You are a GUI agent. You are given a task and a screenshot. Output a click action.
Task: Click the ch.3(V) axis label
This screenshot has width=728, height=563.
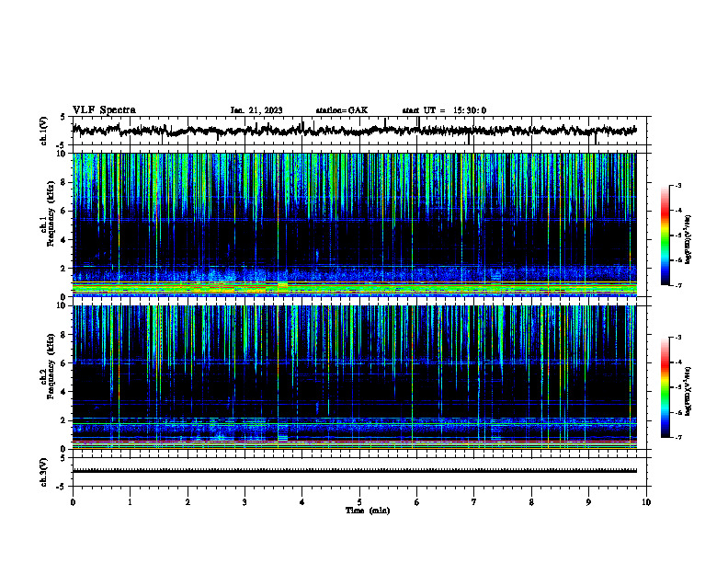pyautogui.click(x=44, y=472)
